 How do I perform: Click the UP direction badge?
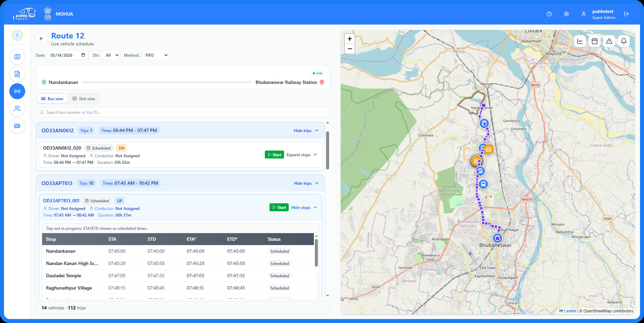(x=119, y=201)
